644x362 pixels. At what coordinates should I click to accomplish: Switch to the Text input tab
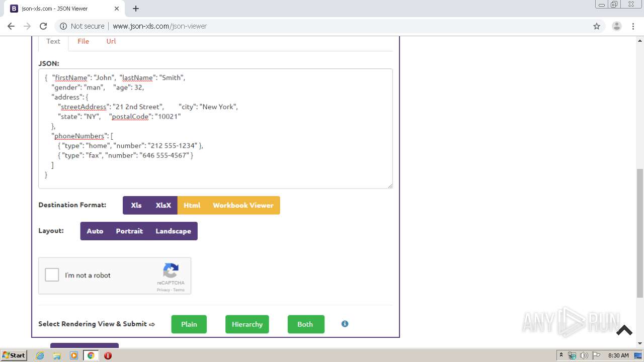coord(53,41)
